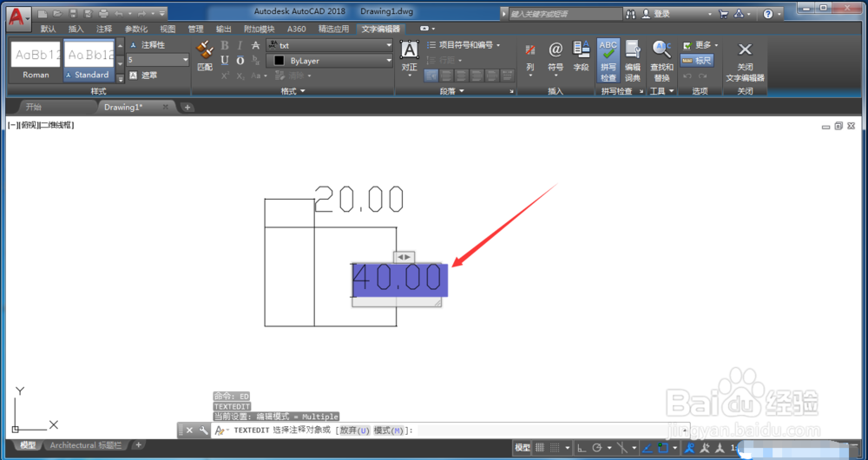This screenshot has width=868, height=460.
Task: Click the New drawing quick-access icon
Action: (x=43, y=14)
